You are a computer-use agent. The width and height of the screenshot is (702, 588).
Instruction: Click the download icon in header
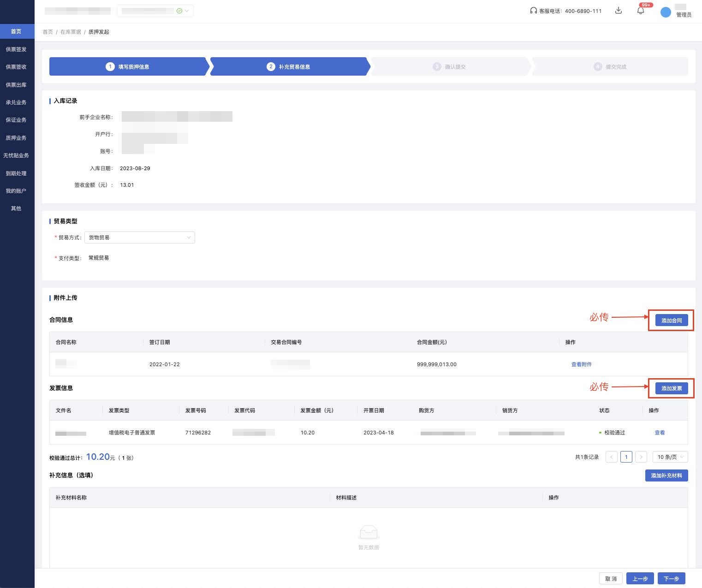tap(619, 11)
